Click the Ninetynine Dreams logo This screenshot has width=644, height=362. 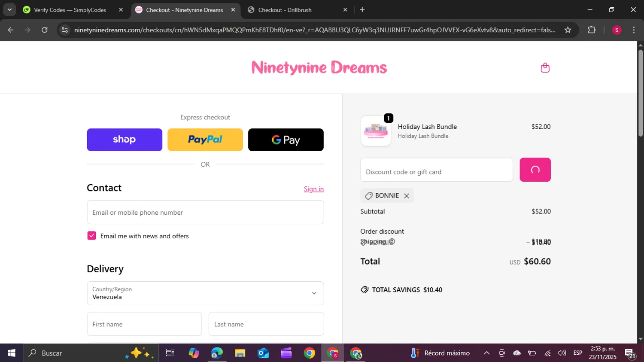coord(319,68)
